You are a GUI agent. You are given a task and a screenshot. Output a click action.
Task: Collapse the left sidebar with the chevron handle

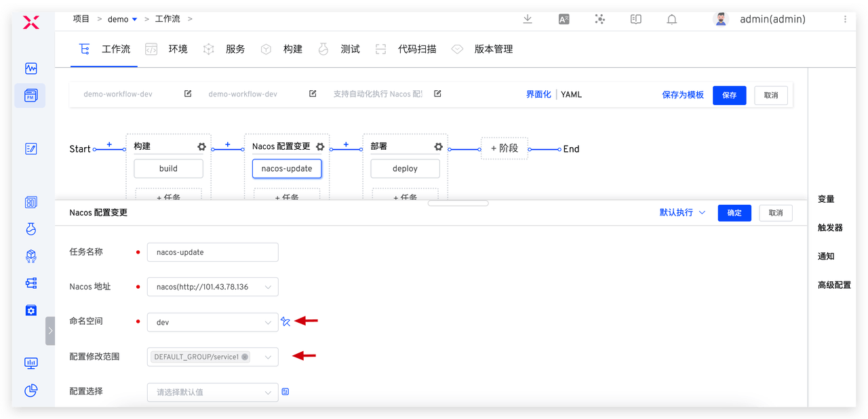51,330
